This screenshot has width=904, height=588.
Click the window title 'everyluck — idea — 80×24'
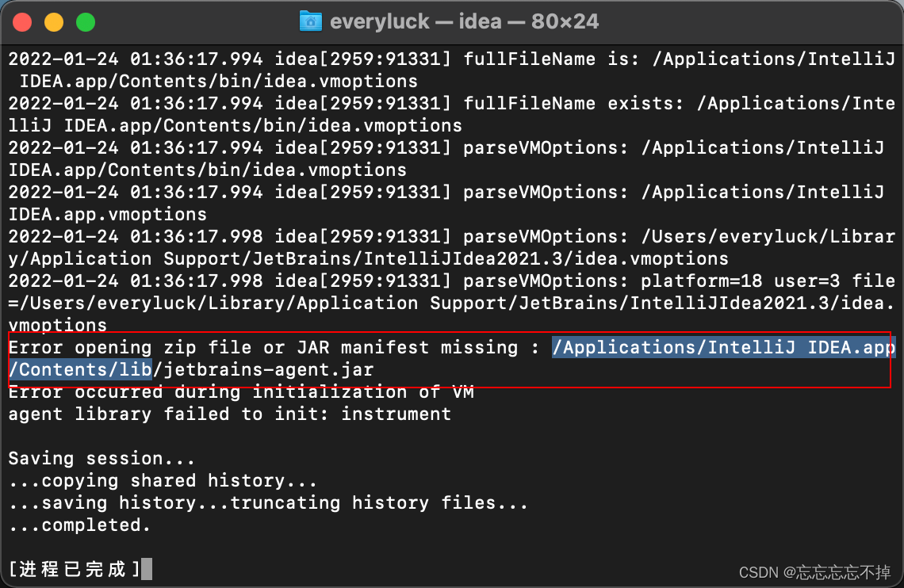[464, 22]
